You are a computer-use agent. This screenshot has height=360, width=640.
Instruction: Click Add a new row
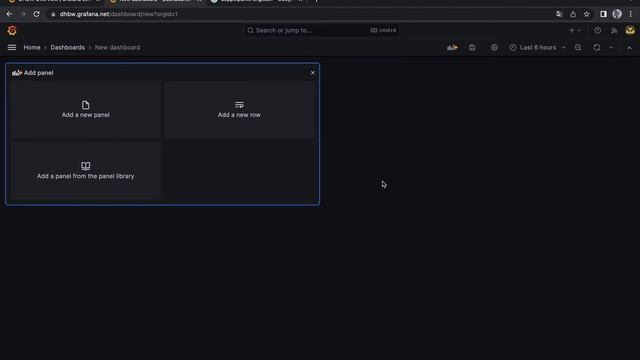[x=239, y=110]
